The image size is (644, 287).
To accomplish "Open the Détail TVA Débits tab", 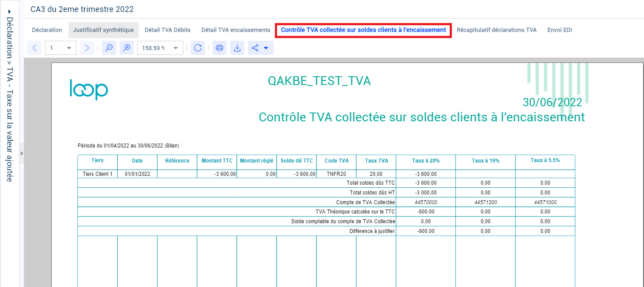I will pyautogui.click(x=168, y=30).
